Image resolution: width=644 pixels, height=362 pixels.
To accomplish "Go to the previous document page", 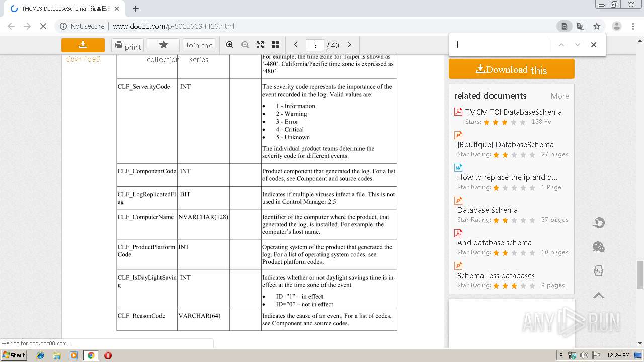I will point(296,45).
